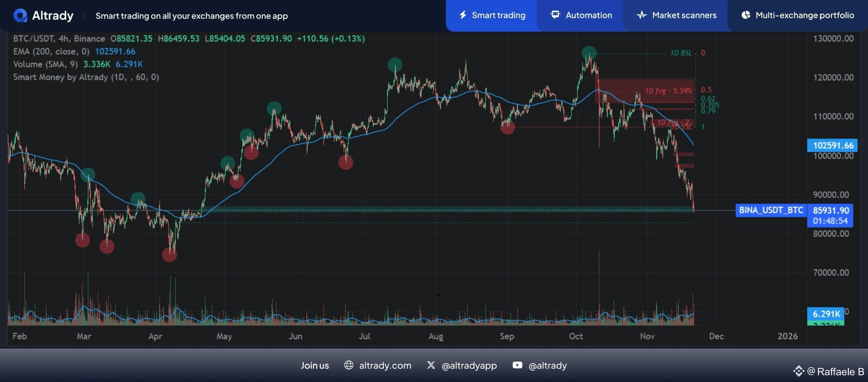Click the 80000.00 price axis label
Viewport: 868px width, 382px height.
pyautogui.click(x=831, y=234)
